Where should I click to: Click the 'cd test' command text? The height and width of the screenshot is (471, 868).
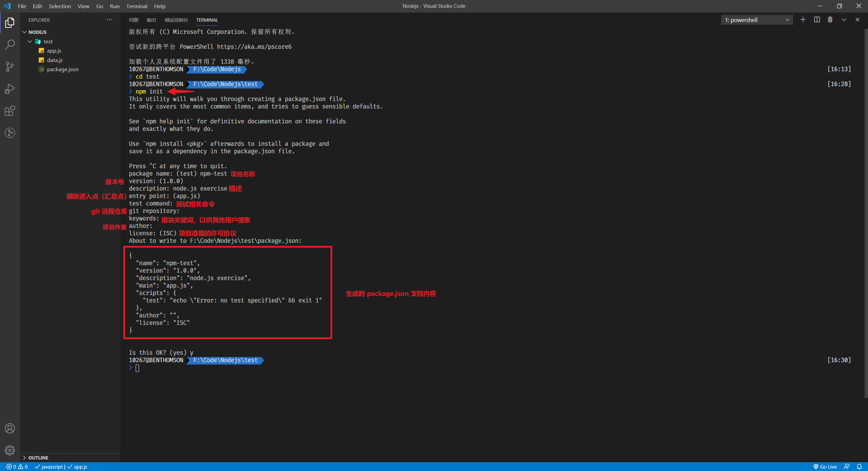click(147, 77)
